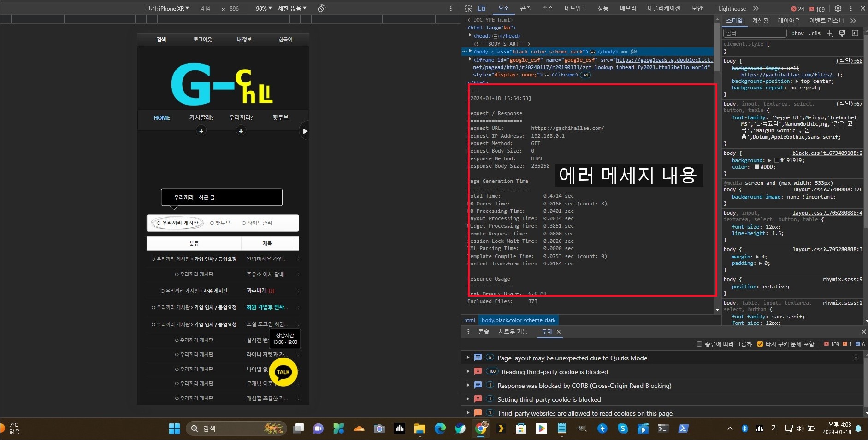Expand the 우리끼리? submenu plus icon

pyautogui.click(x=241, y=131)
